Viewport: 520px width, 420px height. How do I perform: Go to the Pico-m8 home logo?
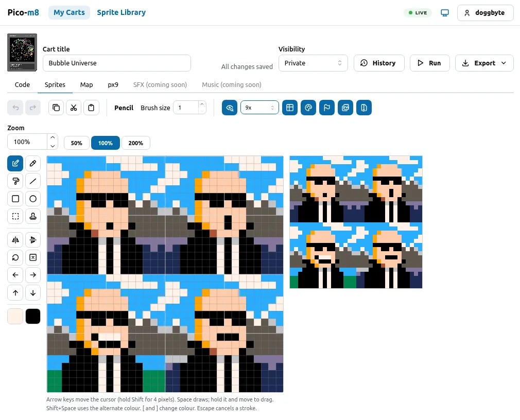tap(23, 12)
